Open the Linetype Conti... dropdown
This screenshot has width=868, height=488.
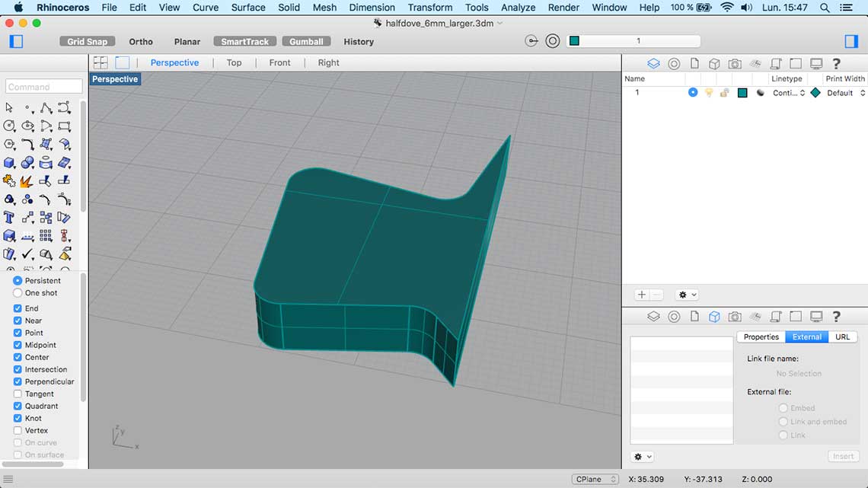tap(788, 93)
